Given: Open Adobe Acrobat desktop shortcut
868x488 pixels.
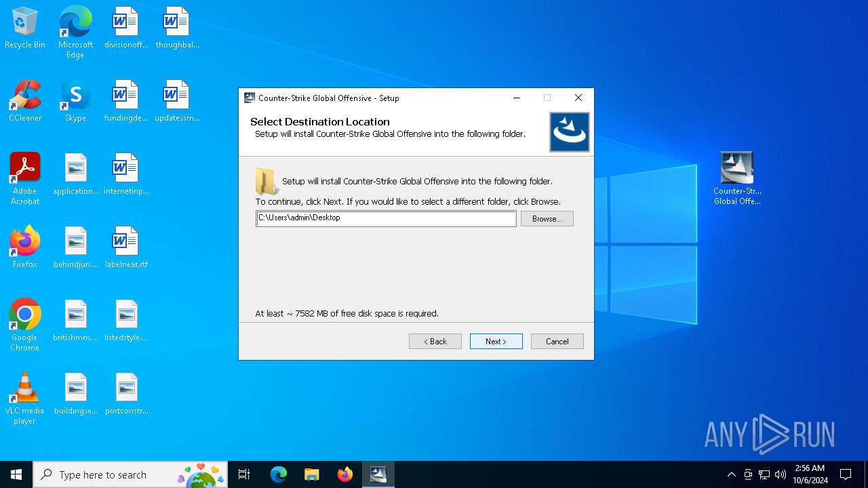Looking at the screenshot, I should (x=25, y=179).
